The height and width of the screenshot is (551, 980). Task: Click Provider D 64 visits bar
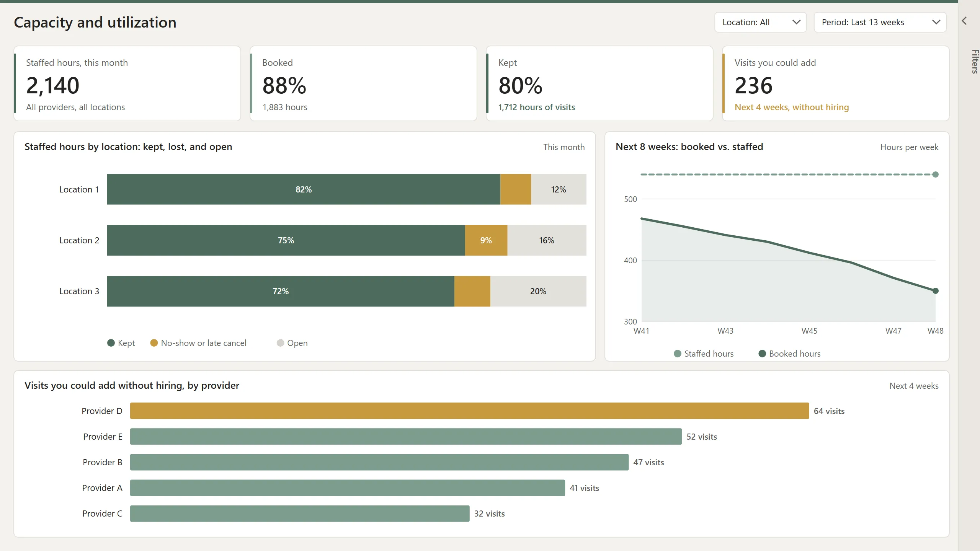pyautogui.click(x=469, y=411)
